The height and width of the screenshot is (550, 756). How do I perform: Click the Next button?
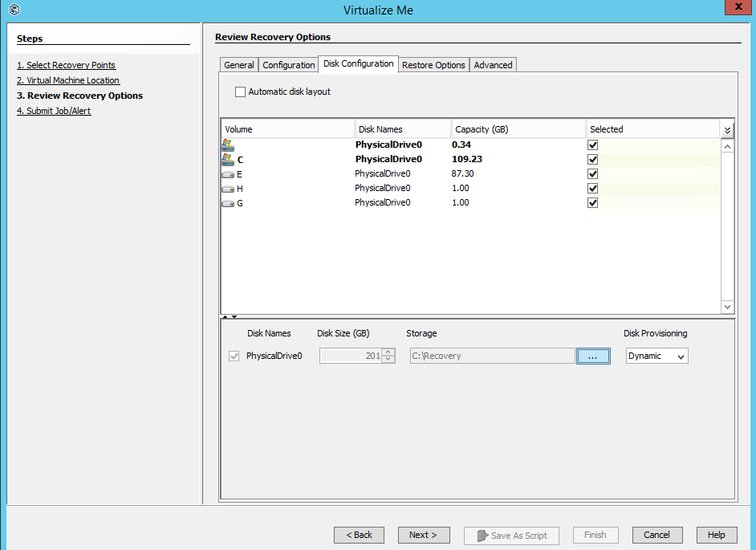pyautogui.click(x=424, y=535)
